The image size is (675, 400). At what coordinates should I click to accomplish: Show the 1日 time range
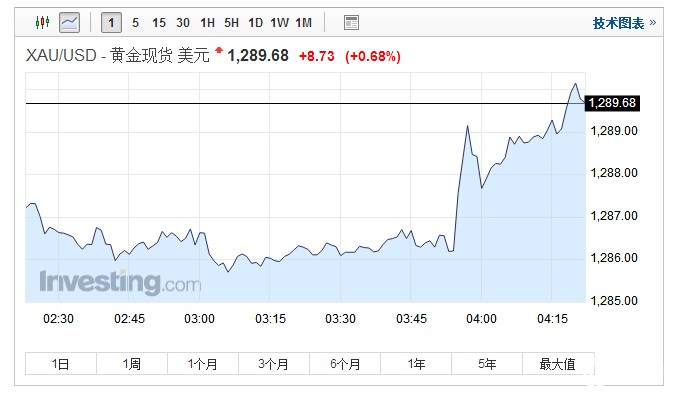[x=60, y=364]
